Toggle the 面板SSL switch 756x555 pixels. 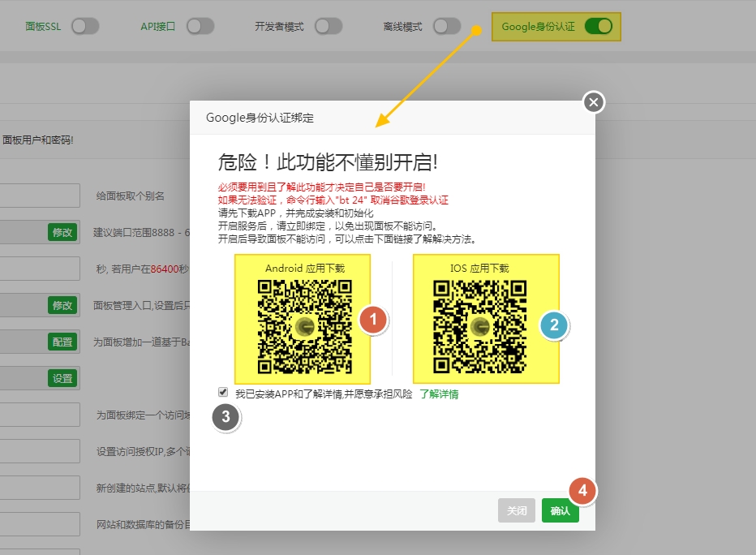click(85, 26)
